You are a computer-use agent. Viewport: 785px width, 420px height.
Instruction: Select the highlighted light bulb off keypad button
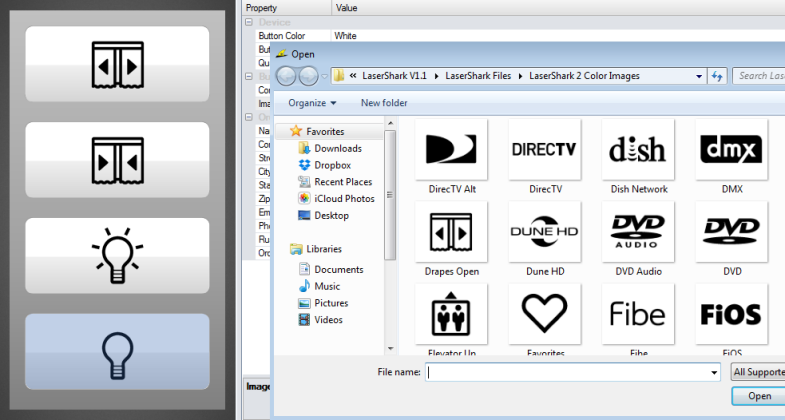[117, 351]
